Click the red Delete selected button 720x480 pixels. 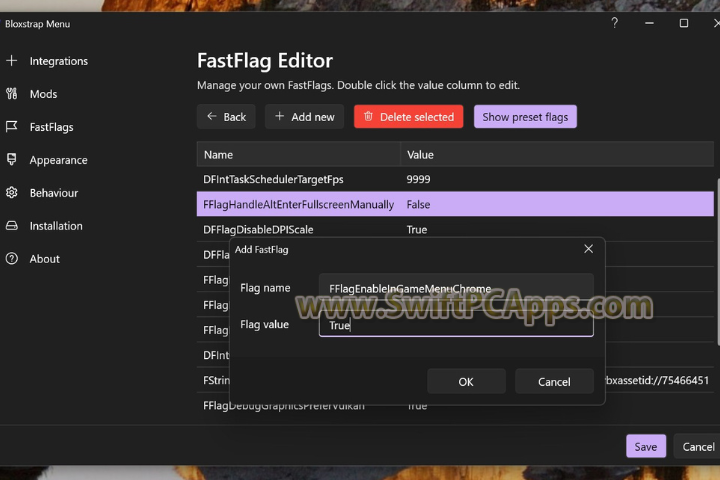coord(408,117)
